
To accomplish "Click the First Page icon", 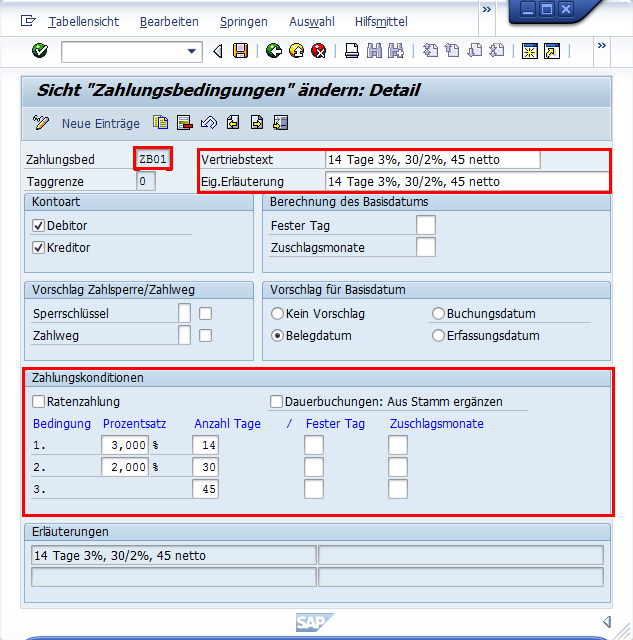I will pyautogui.click(x=430, y=51).
